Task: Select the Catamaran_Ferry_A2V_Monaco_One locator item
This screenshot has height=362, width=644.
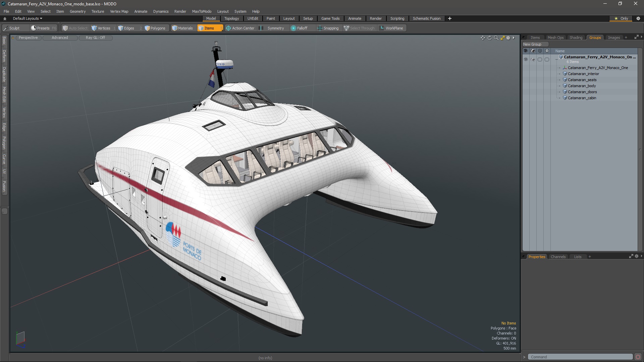Action: (x=598, y=68)
